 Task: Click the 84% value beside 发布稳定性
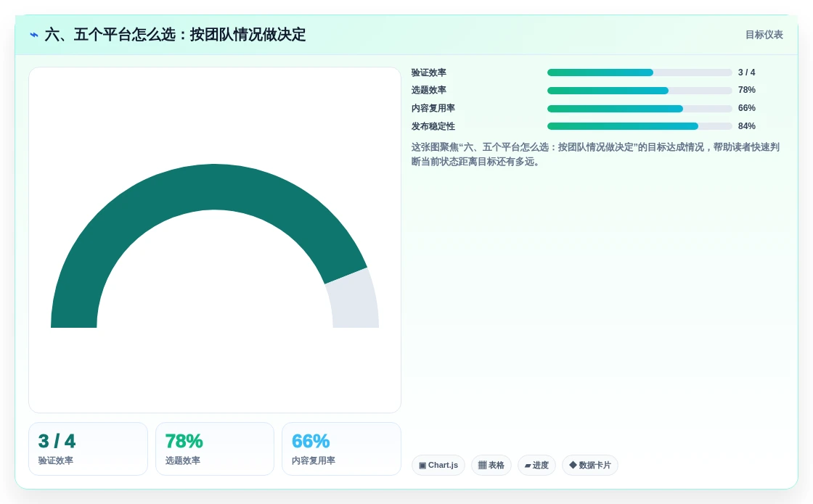click(747, 126)
